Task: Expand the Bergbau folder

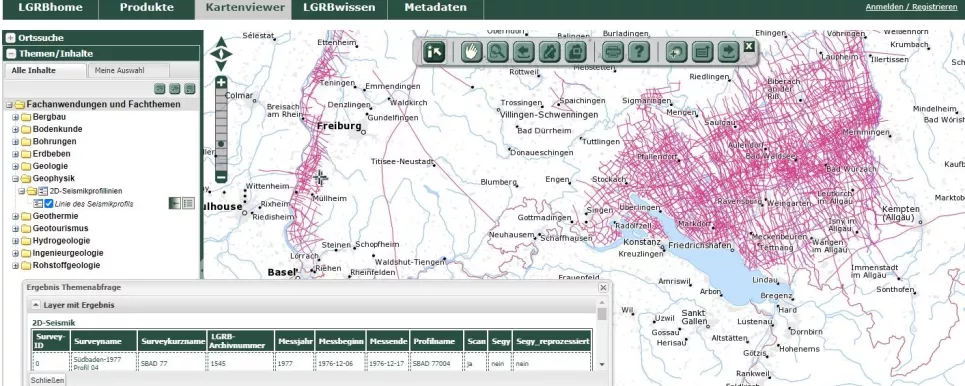Action: (15, 117)
